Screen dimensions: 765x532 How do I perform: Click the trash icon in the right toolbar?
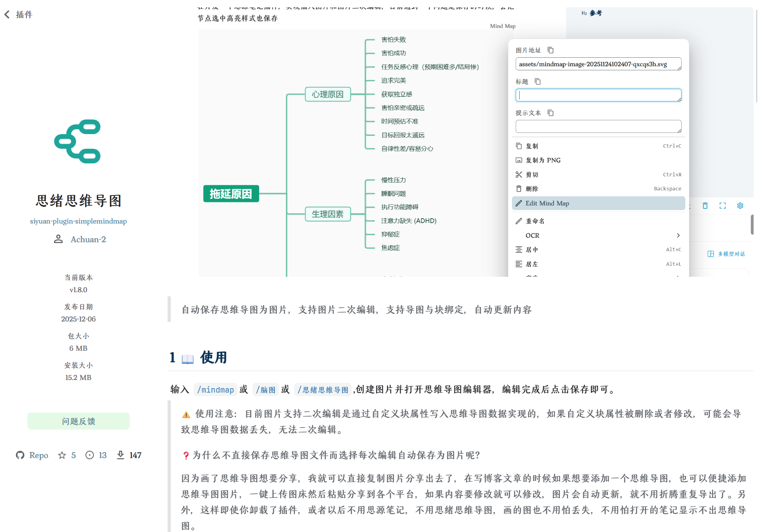click(705, 206)
